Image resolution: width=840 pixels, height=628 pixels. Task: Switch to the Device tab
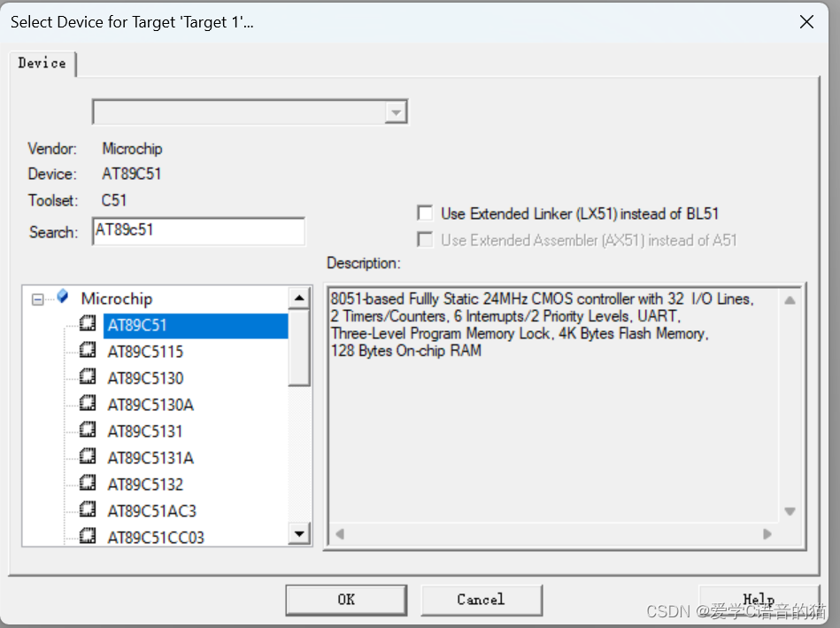(42, 63)
